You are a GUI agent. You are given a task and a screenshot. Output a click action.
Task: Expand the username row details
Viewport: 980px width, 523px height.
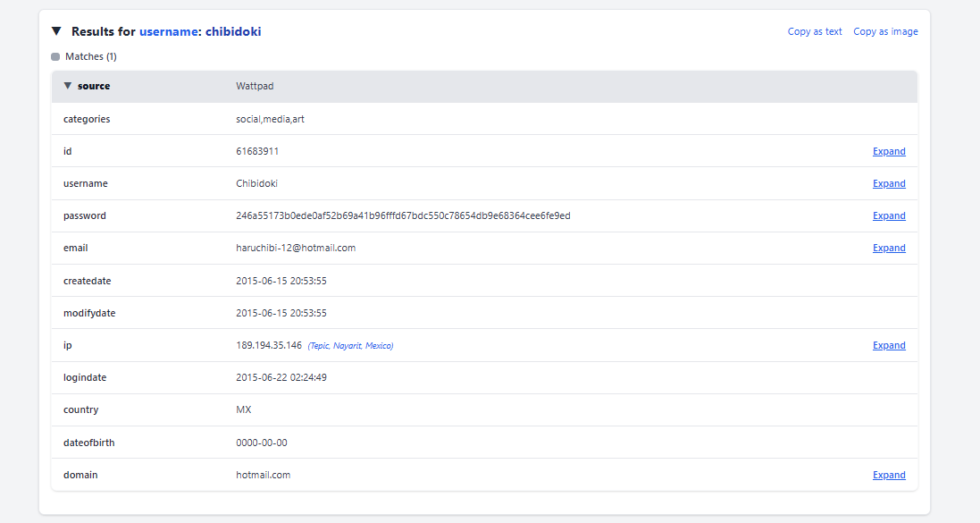coord(888,183)
